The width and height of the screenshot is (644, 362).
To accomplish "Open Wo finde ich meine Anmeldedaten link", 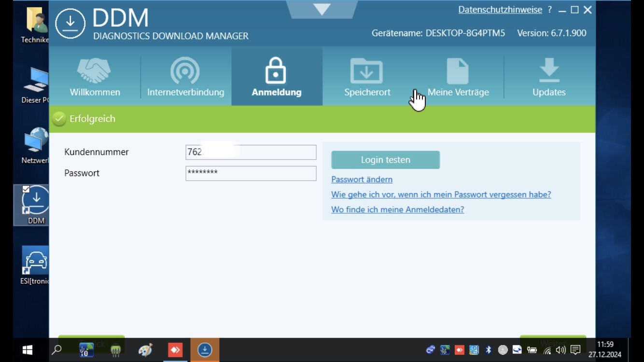I will pyautogui.click(x=397, y=209).
